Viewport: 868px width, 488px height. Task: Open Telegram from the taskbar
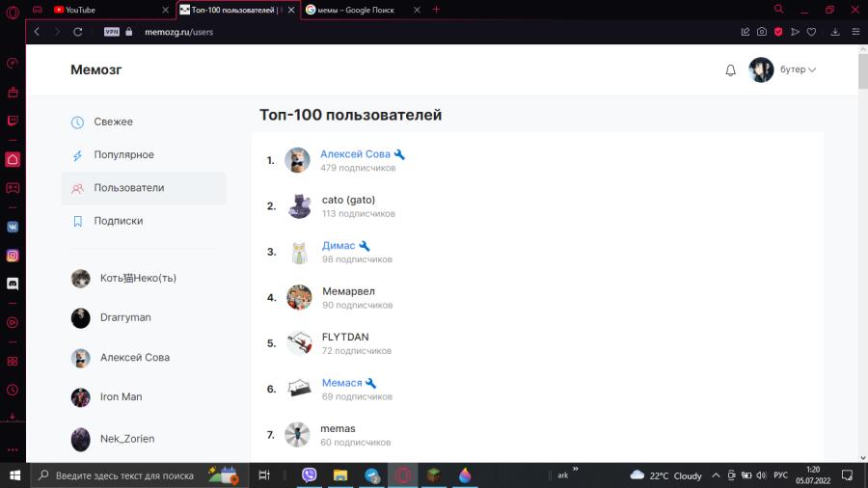pyautogui.click(x=372, y=475)
